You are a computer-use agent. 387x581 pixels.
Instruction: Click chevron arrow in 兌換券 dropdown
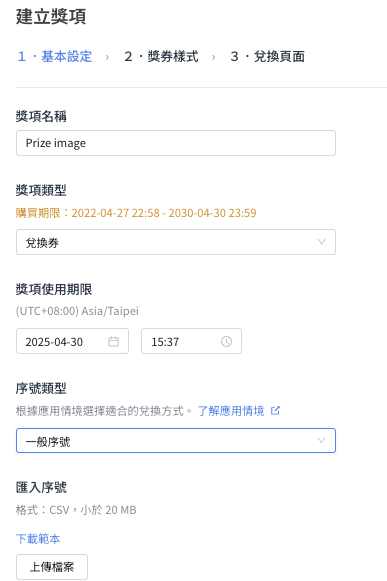(321, 242)
